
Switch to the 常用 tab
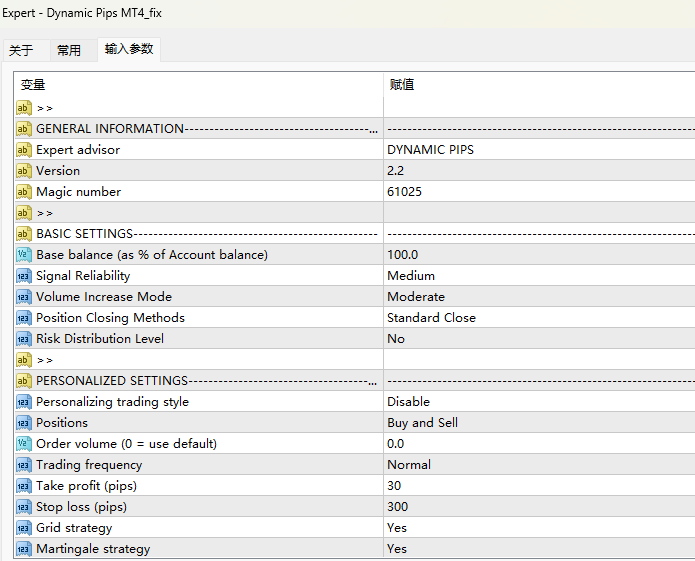tap(69, 50)
